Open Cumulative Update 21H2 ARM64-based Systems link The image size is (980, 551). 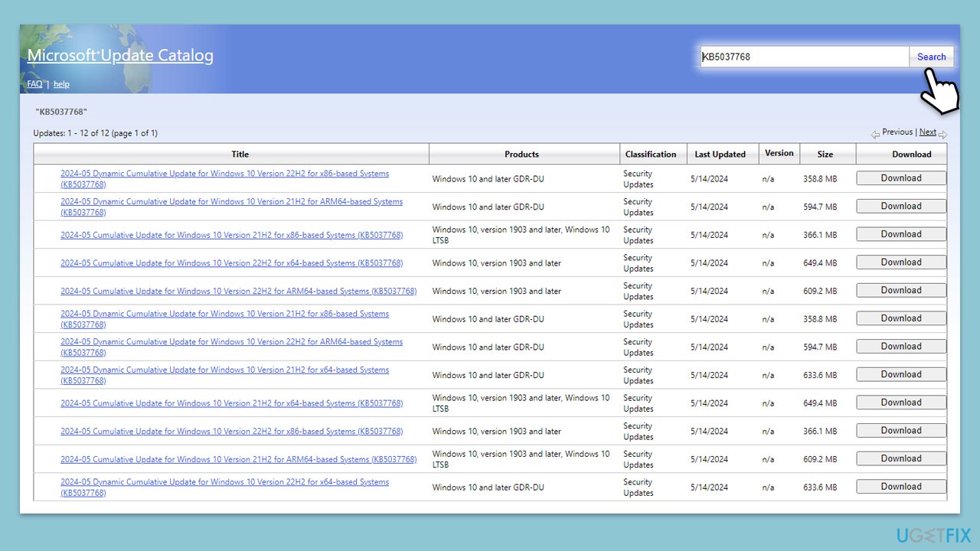[x=238, y=459]
